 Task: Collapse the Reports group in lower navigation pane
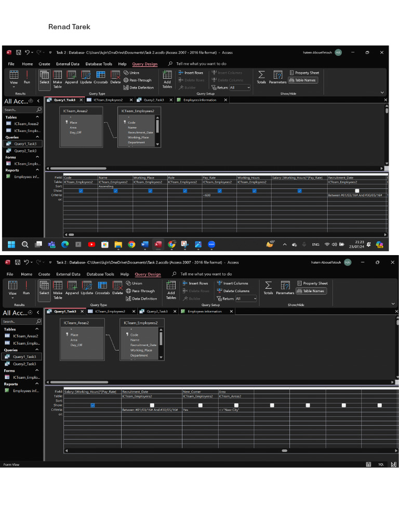click(37, 384)
